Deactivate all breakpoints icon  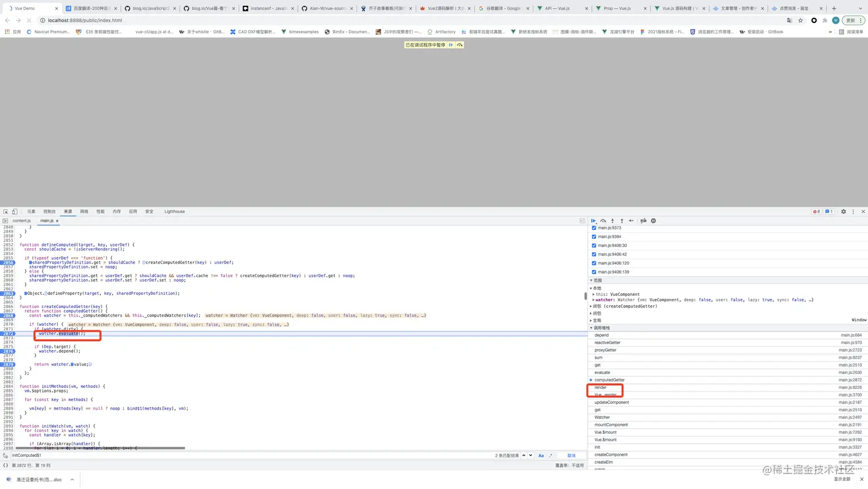pyautogui.click(x=644, y=221)
